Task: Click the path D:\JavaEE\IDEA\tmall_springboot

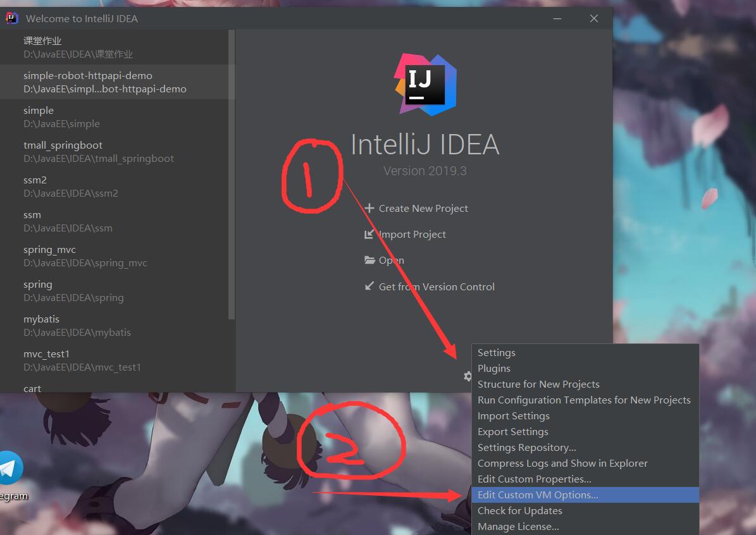Action: [98, 159]
